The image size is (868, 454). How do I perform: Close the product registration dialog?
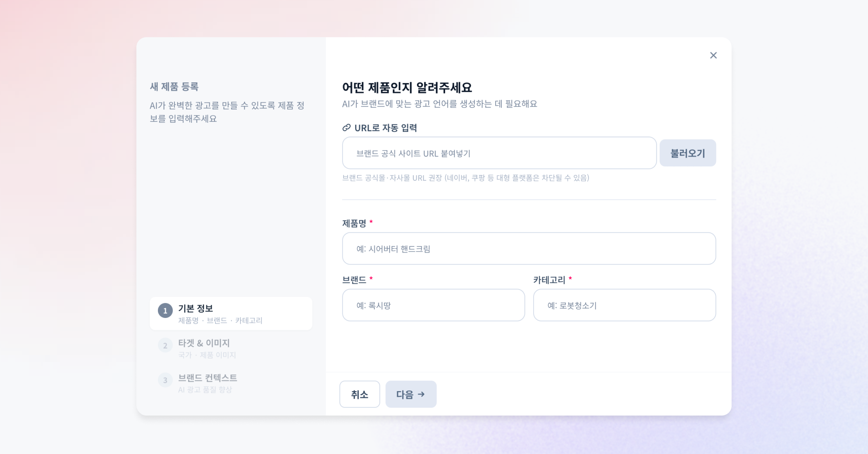click(x=713, y=55)
